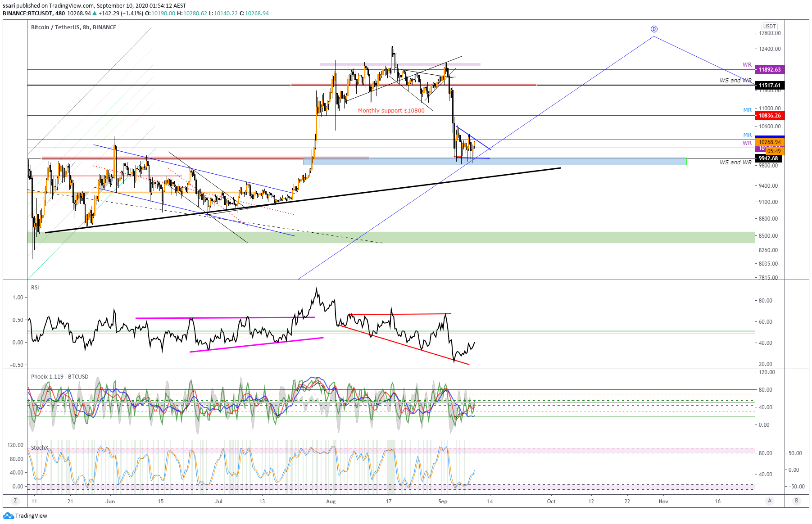This screenshot has height=524, width=812.
Task: Select the wide green demand zone near 8500
Action: click(x=391, y=237)
